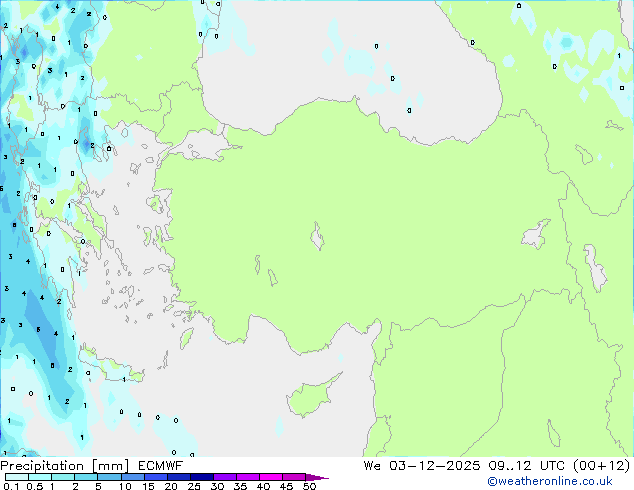
Task: Click the '0.5' legend scale label
Action: 34,486
